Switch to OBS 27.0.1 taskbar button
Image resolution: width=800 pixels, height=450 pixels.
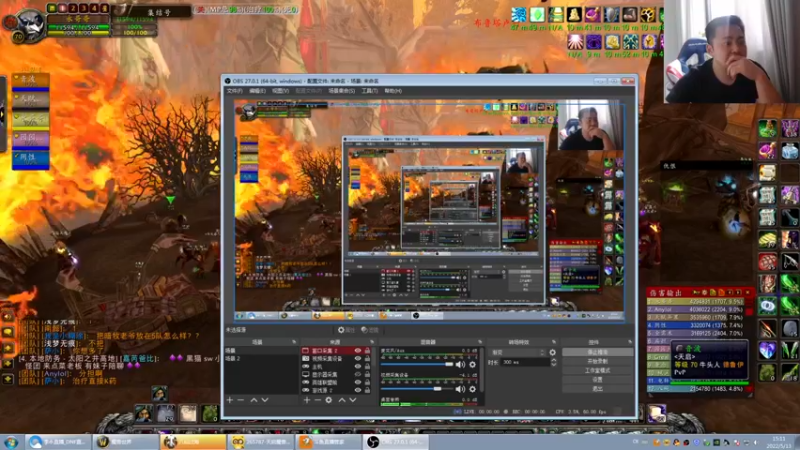[396, 442]
